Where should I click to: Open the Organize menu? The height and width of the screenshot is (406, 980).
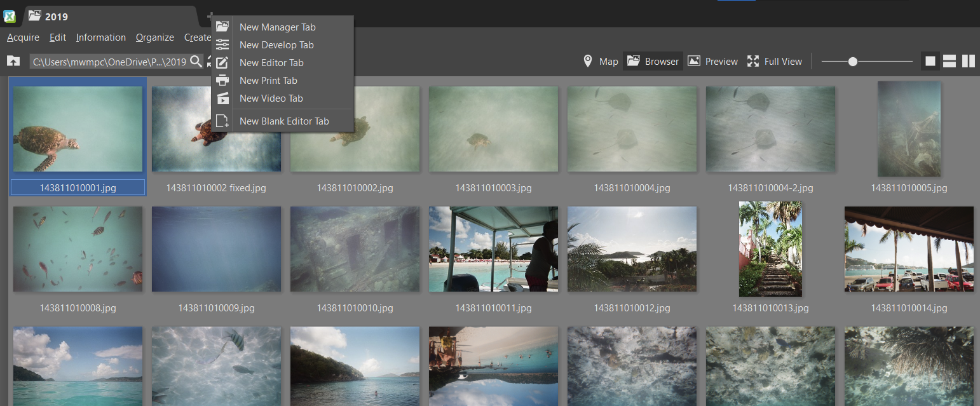(154, 37)
